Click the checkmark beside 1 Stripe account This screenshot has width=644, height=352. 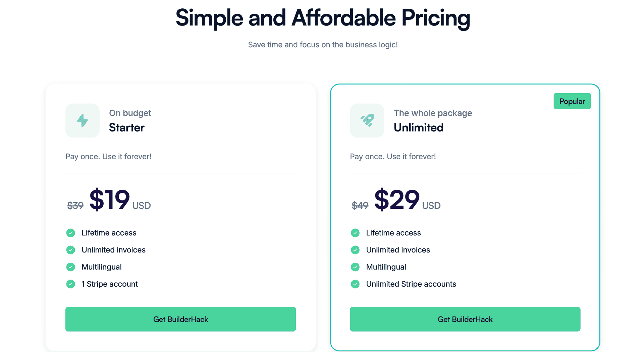pyautogui.click(x=70, y=284)
